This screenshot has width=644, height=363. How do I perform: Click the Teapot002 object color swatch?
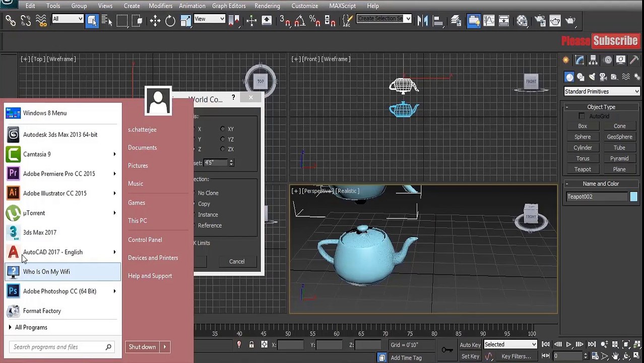point(633,197)
